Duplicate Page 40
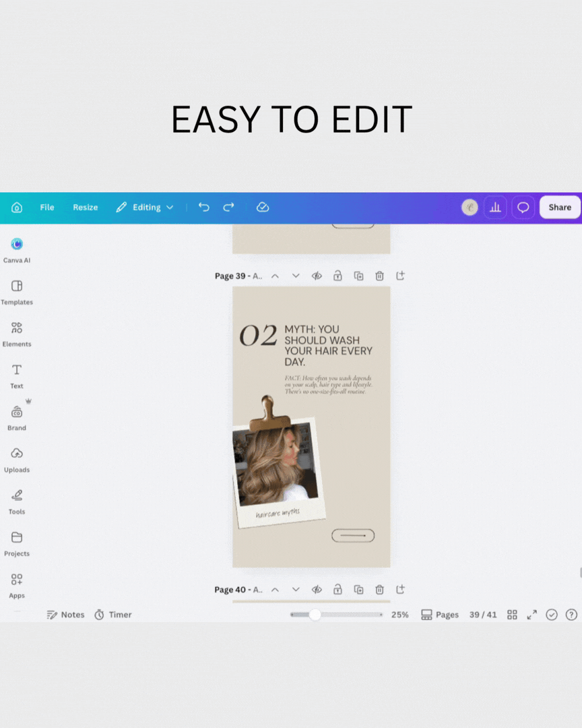This screenshot has height=728, width=582. (x=359, y=590)
